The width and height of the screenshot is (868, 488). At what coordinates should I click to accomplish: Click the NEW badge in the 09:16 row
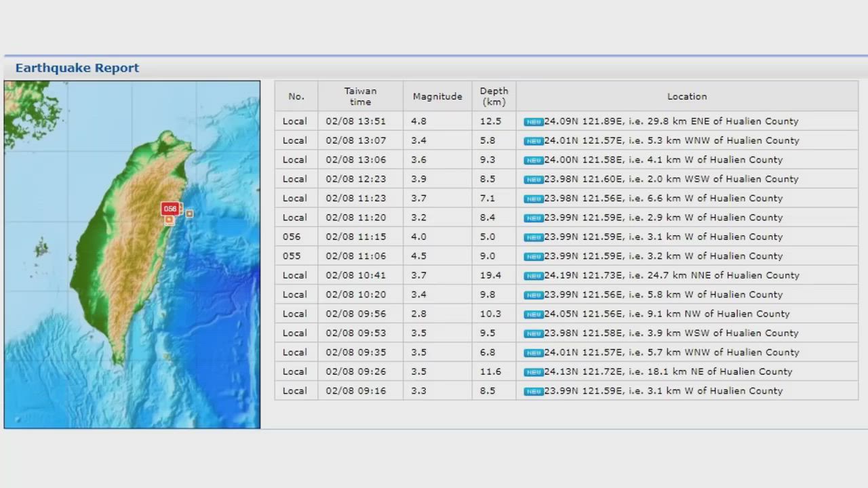(534, 391)
